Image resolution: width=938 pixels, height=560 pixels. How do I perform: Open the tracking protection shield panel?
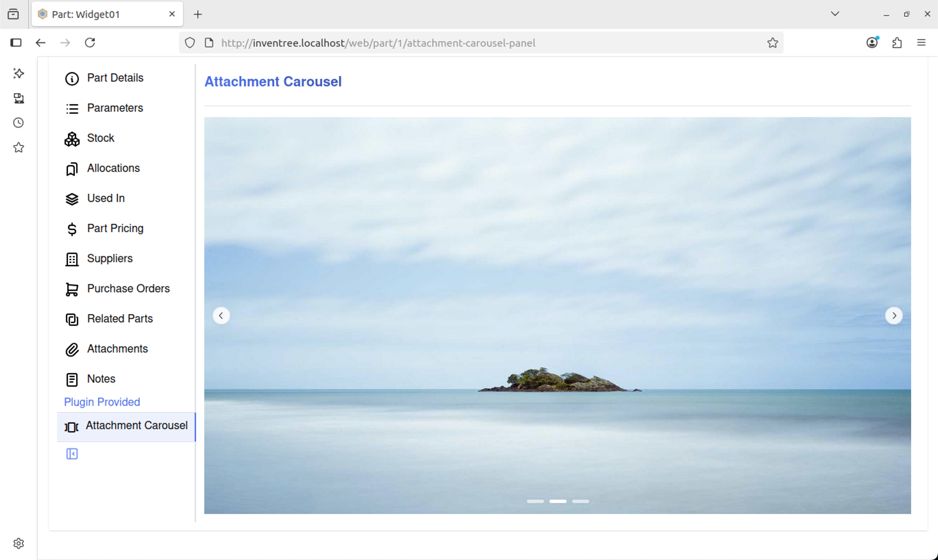pos(189,43)
